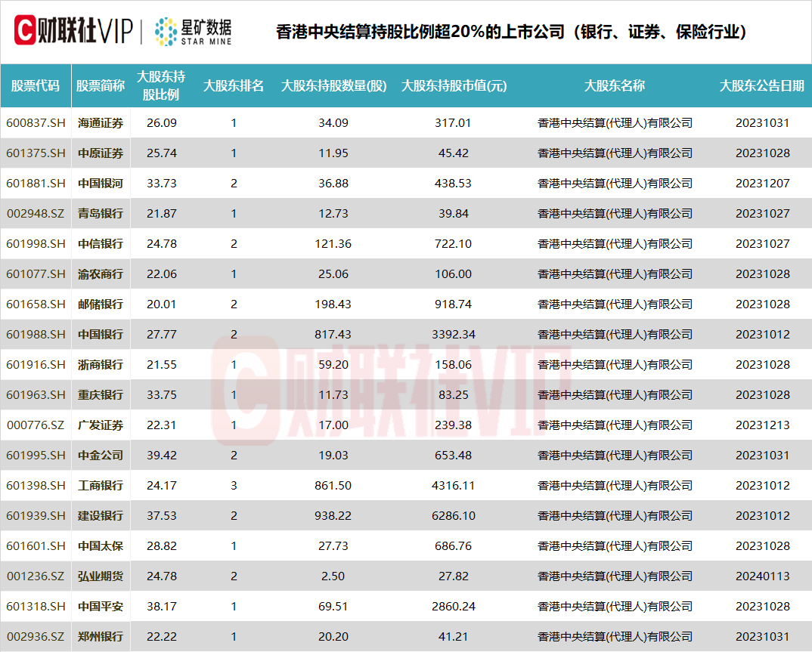Click market value 4316.11
This screenshot has width=812, height=652.
pyautogui.click(x=453, y=485)
